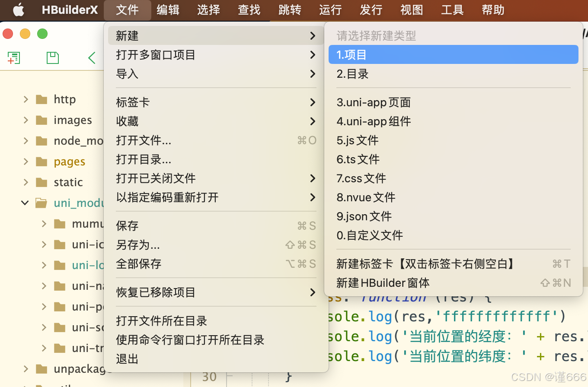Open the 打开已关闭文件 submenu
588x387 pixels.
216,178
